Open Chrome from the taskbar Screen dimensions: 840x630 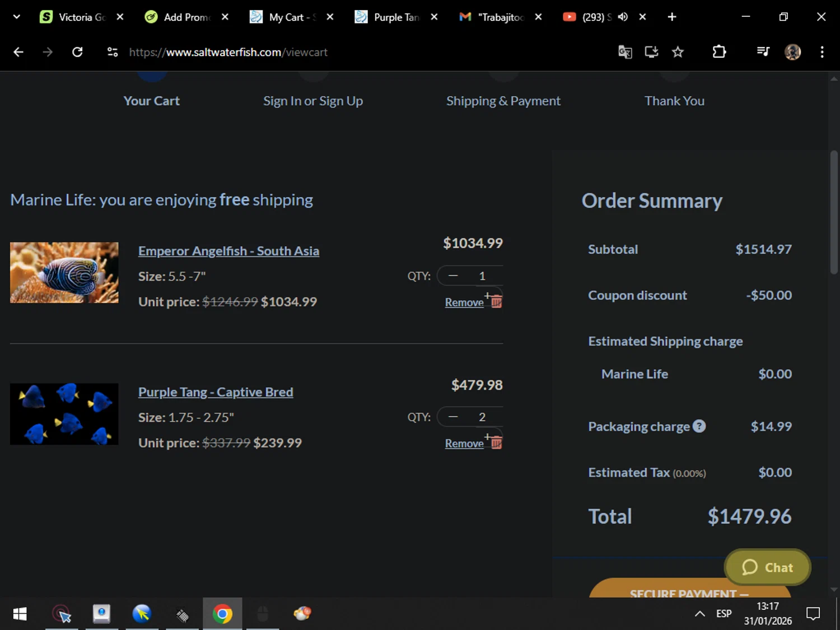coord(222,614)
